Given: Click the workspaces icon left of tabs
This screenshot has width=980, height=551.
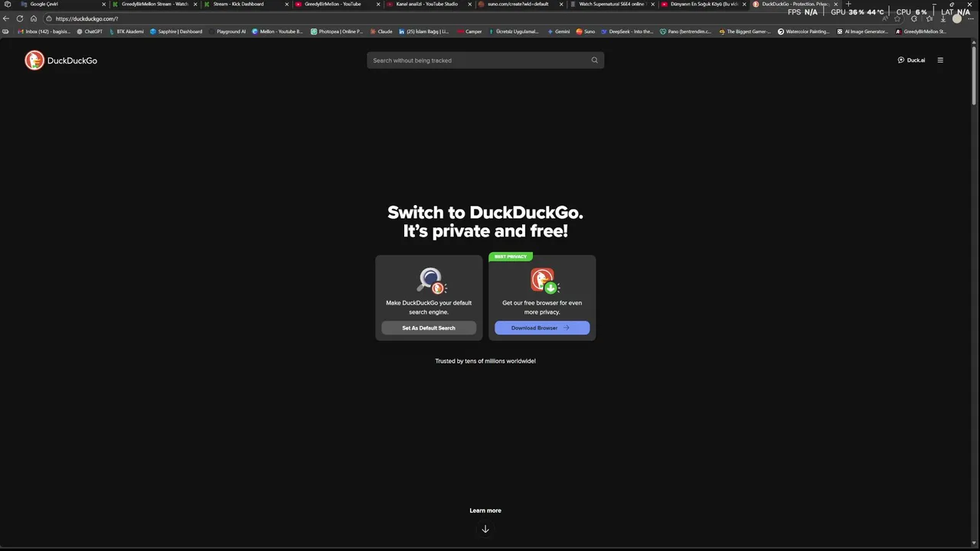Looking at the screenshot, I should (x=8, y=5).
